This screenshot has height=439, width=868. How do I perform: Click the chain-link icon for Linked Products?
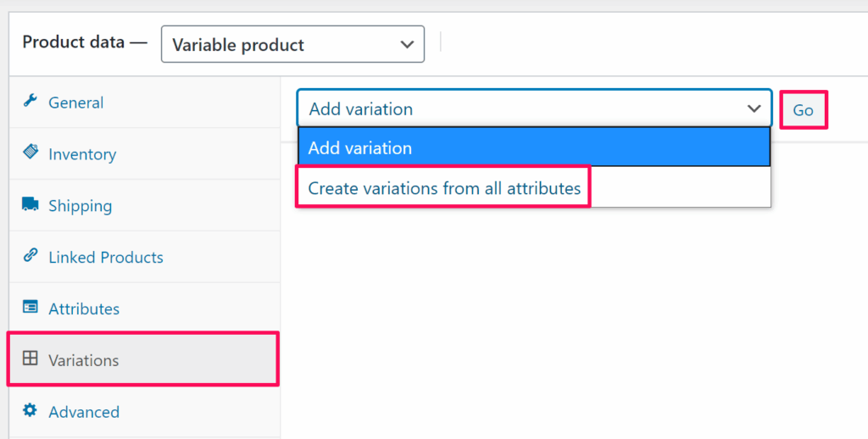(31, 256)
